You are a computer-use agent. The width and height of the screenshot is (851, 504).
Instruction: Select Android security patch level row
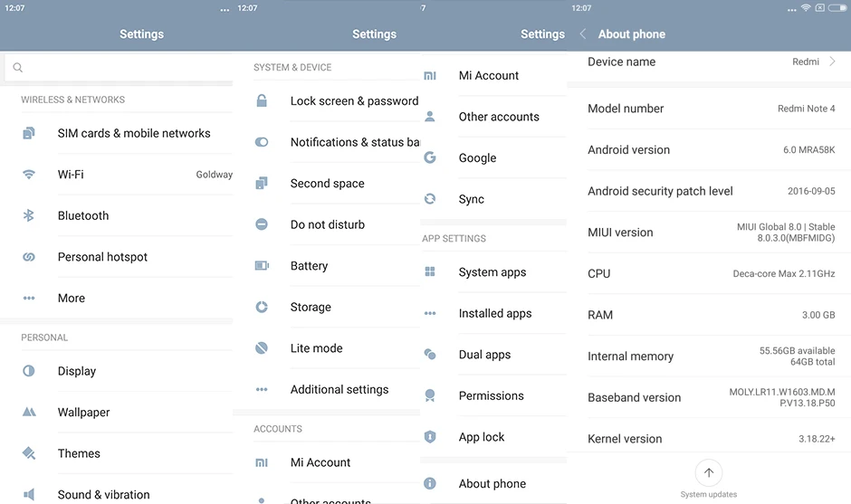coord(709,191)
